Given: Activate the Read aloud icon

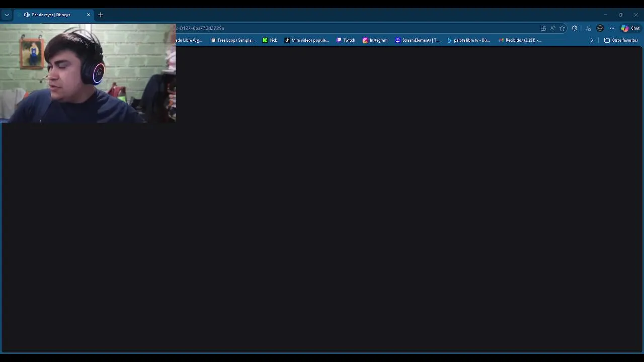Looking at the screenshot, I should 553,28.
